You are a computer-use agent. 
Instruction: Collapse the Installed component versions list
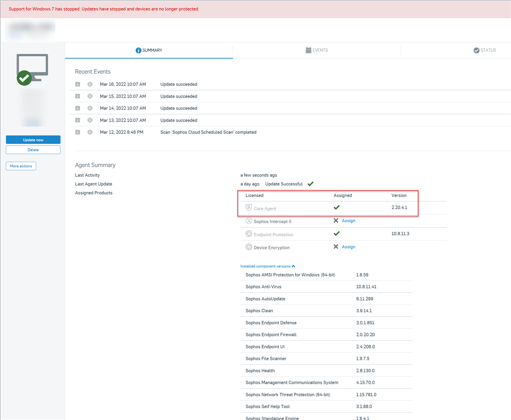click(x=267, y=266)
